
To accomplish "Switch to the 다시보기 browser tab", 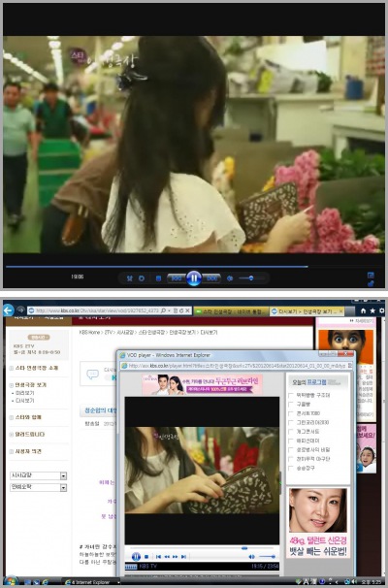I will (x=307, y=311).
